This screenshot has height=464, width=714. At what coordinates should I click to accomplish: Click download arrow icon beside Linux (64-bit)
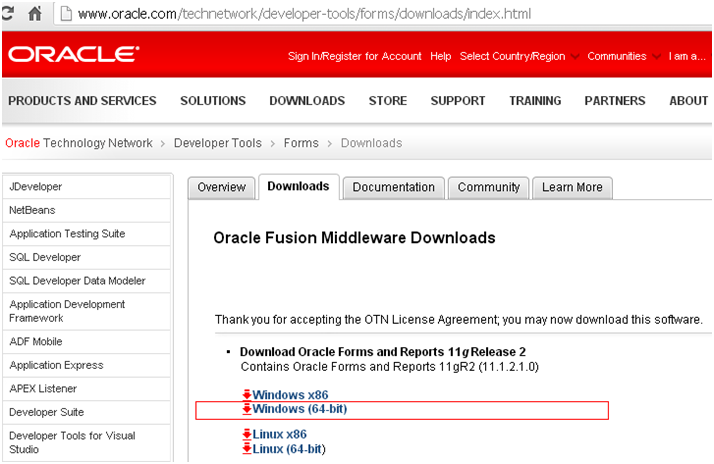tap(247, 449)
